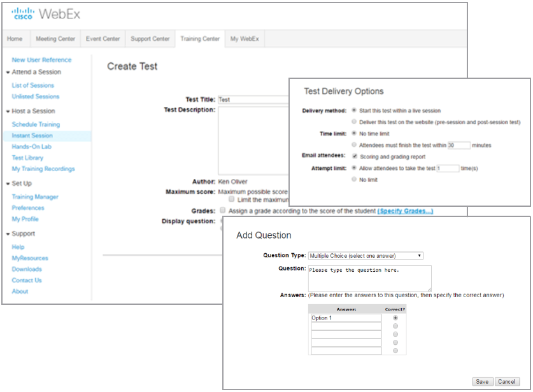Viewport: 533px width, 392px height.
Task: Select "No limit" for attempt limit
Action: click(x=355, y=179)
